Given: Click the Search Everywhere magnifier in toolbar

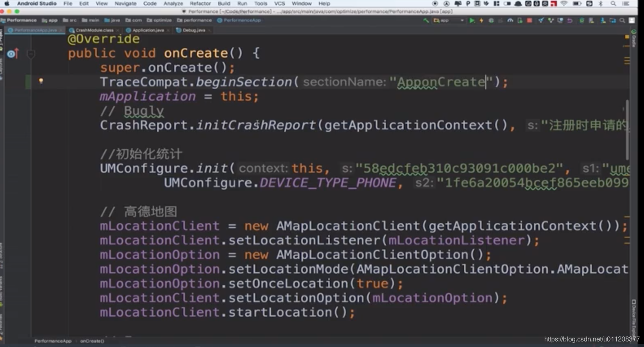Looking at the screenshot, I should (x=622, y=20).
